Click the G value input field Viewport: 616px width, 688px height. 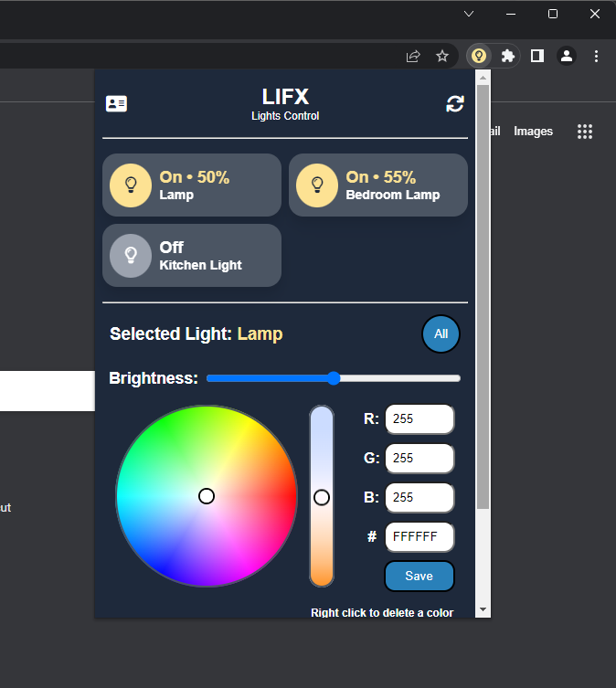420,459
